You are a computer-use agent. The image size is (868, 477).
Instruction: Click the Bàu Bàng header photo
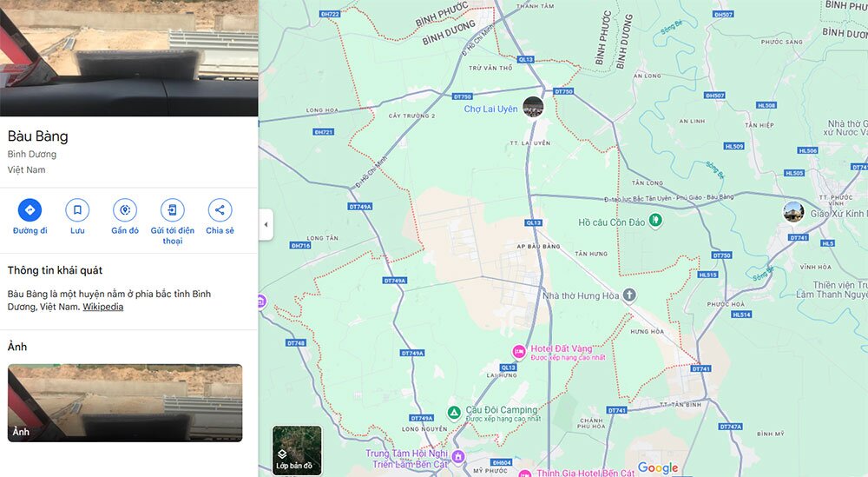point(128,57)
